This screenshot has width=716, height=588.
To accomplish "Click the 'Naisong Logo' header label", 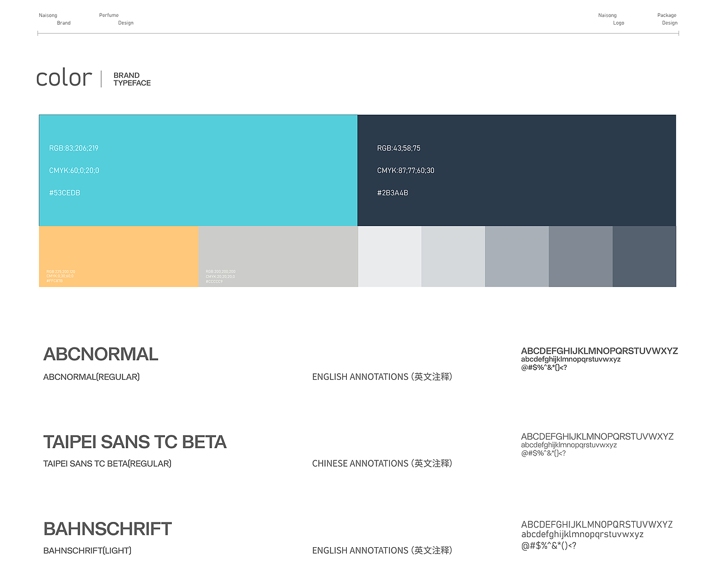I will pos(611,19).
